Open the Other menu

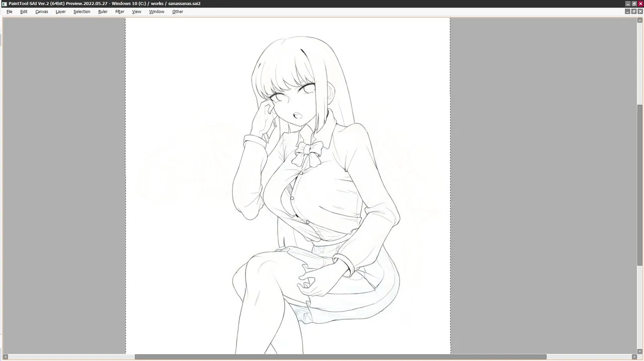coord(178,12)
